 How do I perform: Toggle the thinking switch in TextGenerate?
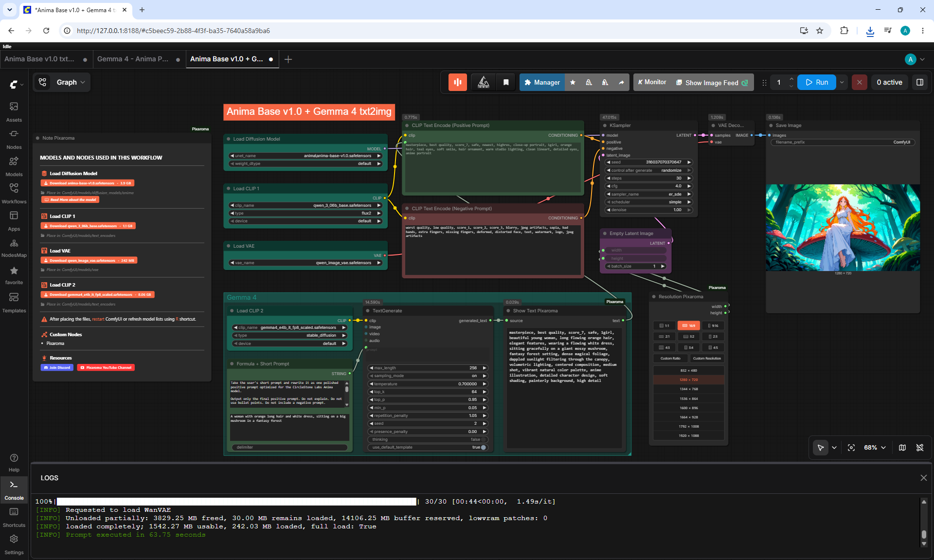(484, 439)
